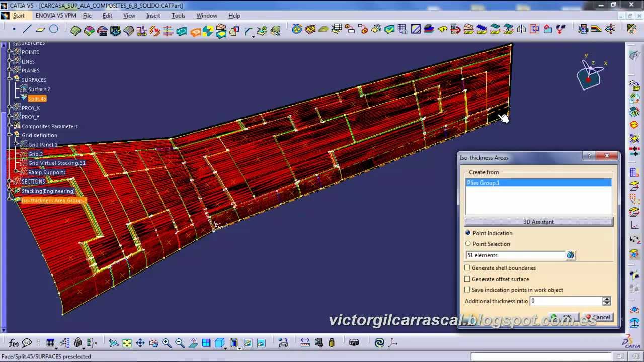Screen dimensions: 644x362
Task: Select Grid Virtual Stacking.31 in tree
Action: click(56, 163)
